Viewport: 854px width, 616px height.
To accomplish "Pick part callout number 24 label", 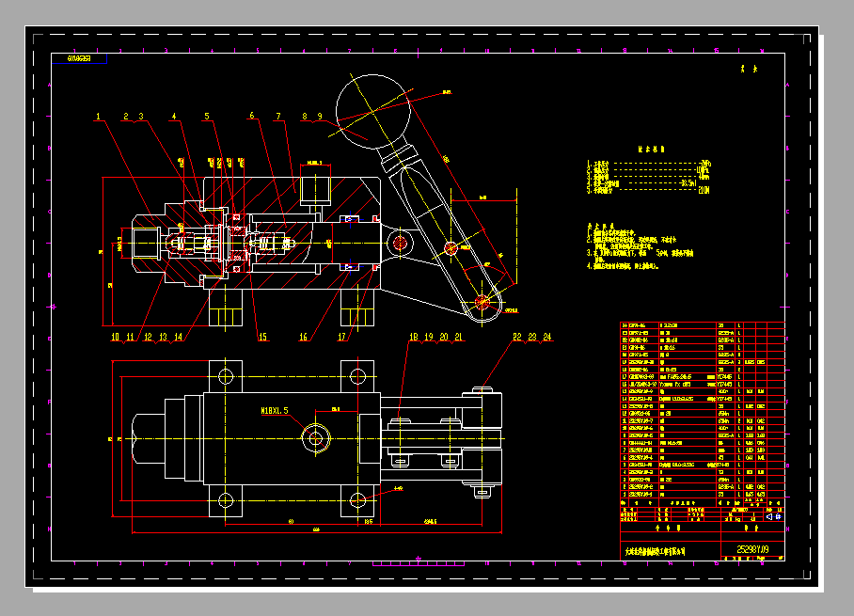I will [547, 337].
